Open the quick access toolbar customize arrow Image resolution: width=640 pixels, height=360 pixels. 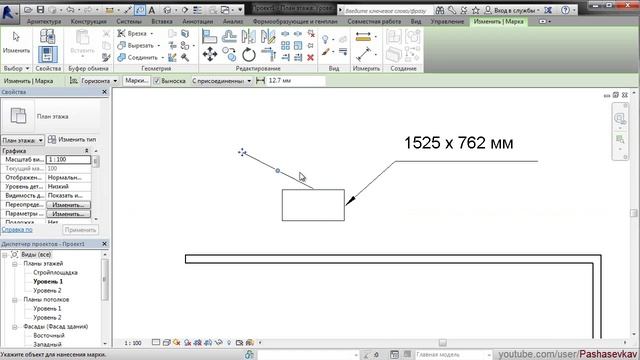click(240, 9)
